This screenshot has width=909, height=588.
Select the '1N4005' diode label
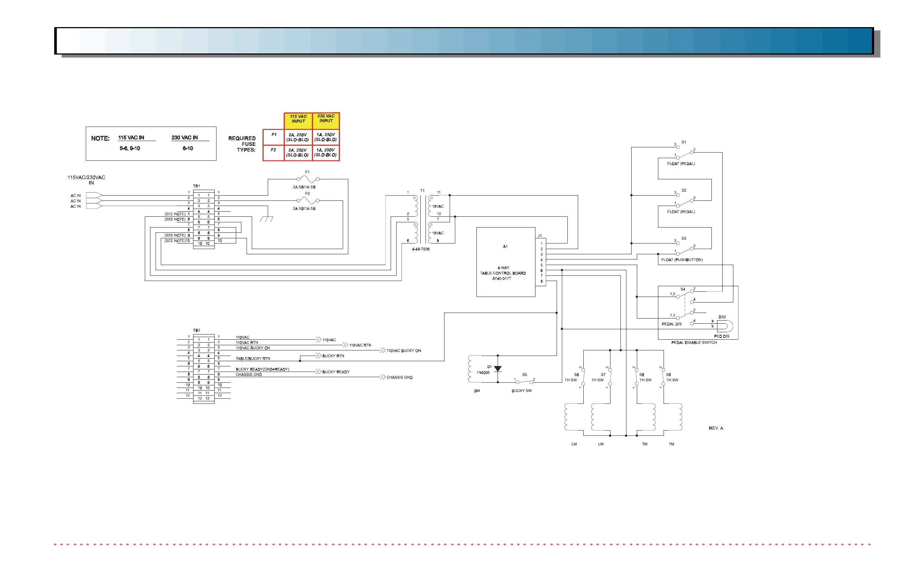483,372
